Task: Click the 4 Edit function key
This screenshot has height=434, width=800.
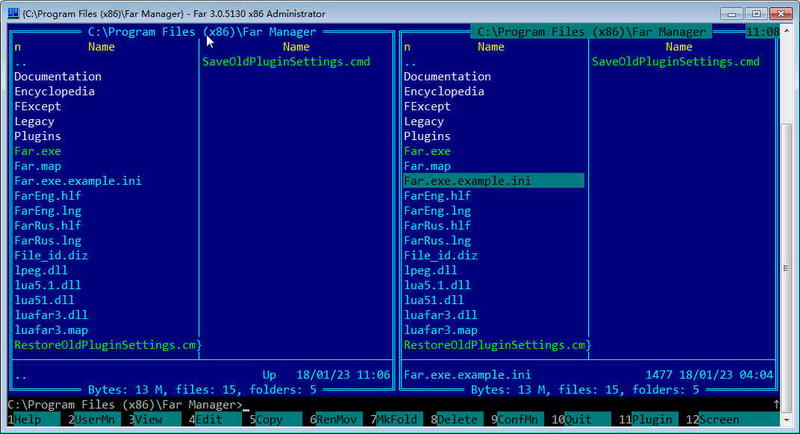Action: coord(214,419)
